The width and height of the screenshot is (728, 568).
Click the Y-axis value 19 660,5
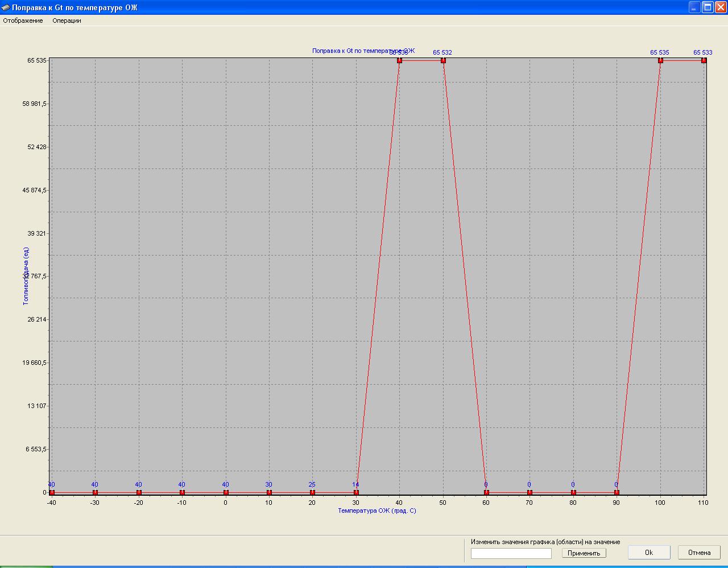(35, 363)
